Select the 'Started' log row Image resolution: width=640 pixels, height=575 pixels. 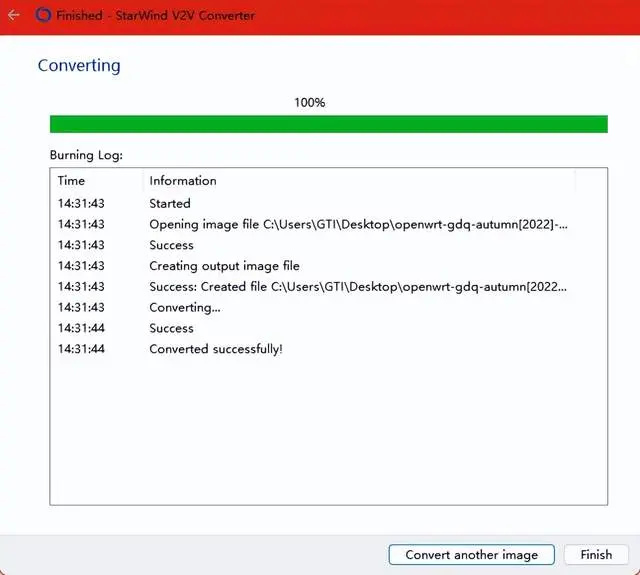pyautogui.click(x=313, y=203)
